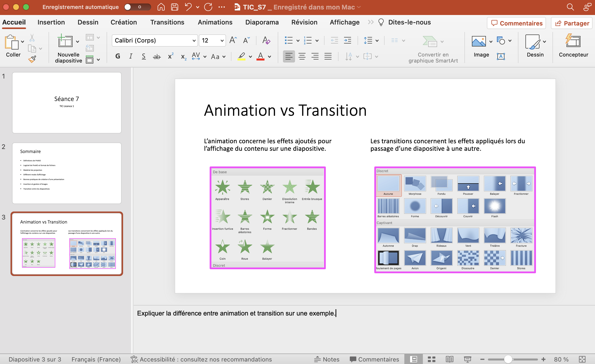Switch to slide sorter view
This screenshot has width=595, height=364.
coord(432,359)
